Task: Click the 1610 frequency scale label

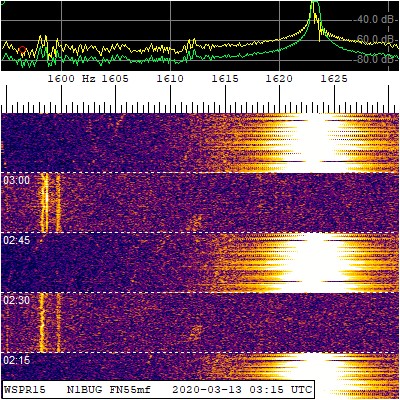Action: pyautogui.click(x=170, y=79)
